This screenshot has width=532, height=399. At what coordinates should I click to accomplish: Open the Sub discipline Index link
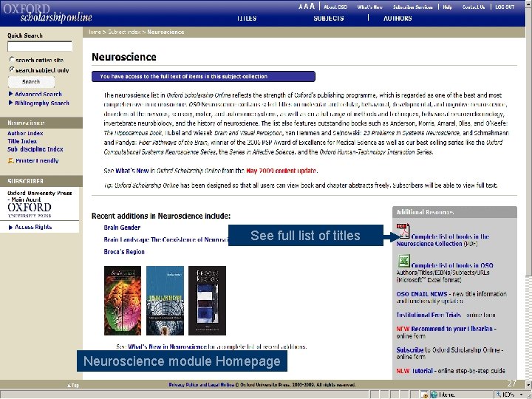click(x=35, y=149)
